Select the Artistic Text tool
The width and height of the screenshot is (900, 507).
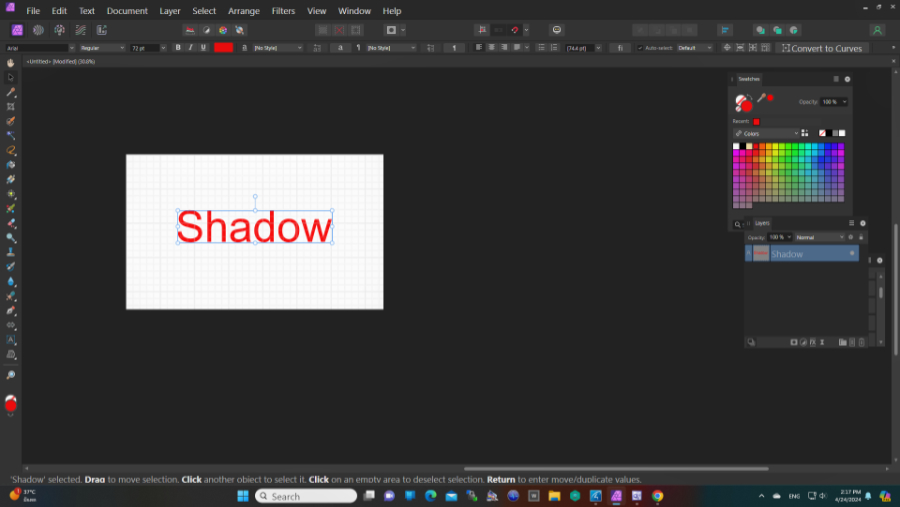(x=11, y=339)
